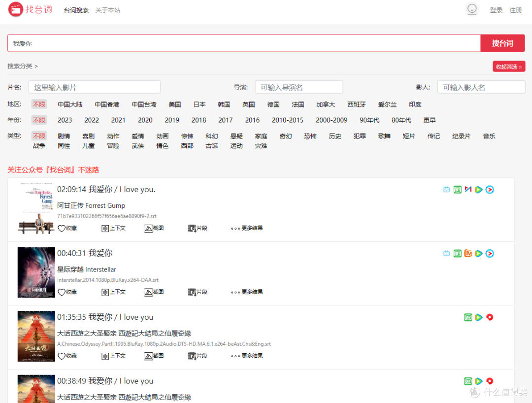Image resolution: width=532 pixels, height=403 pixels.
Task: Filter genre by 纪录片
Action: tap(462, 136)
